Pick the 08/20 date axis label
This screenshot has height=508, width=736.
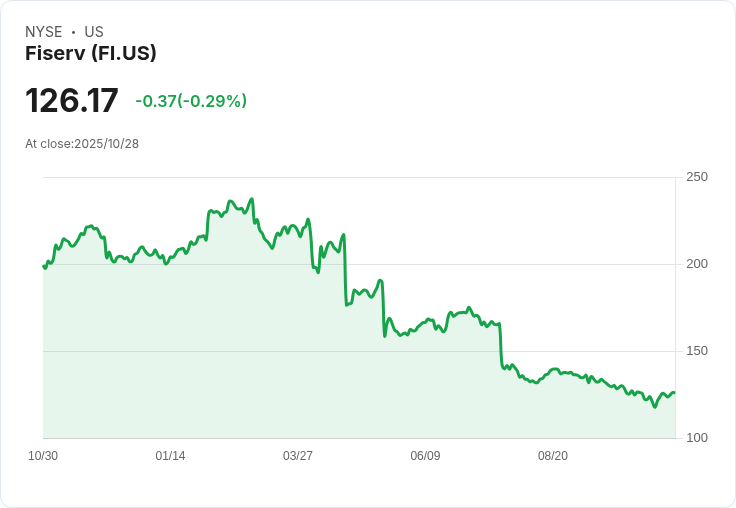tap(553, 456)
